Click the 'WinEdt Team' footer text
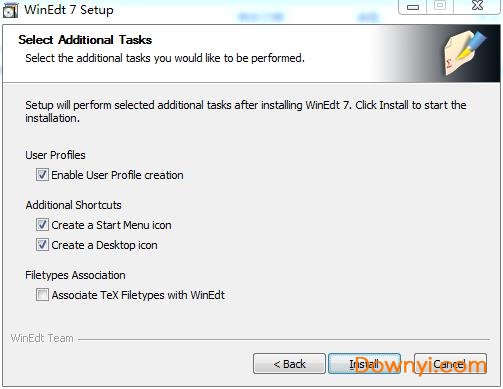 click(42, 338)
